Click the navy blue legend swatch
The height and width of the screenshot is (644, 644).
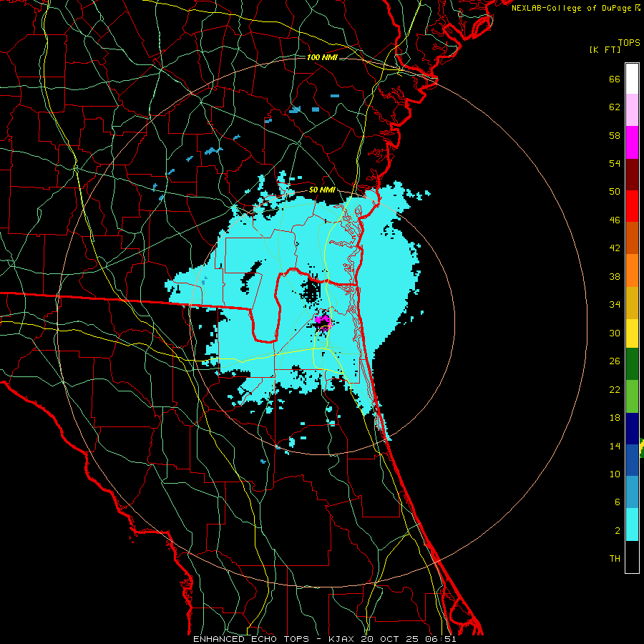[x=632, y=429]
